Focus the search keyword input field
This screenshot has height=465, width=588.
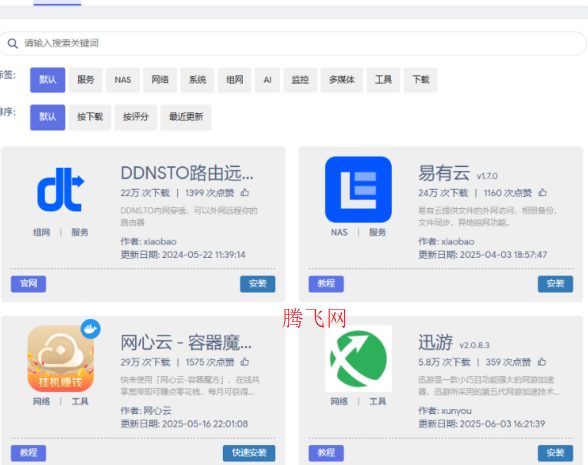(292, 44)
